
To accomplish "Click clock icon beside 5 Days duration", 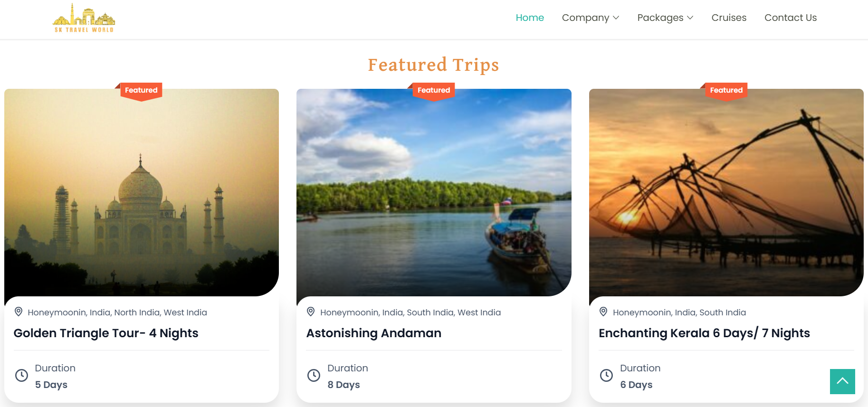I will tap(21, 375).
